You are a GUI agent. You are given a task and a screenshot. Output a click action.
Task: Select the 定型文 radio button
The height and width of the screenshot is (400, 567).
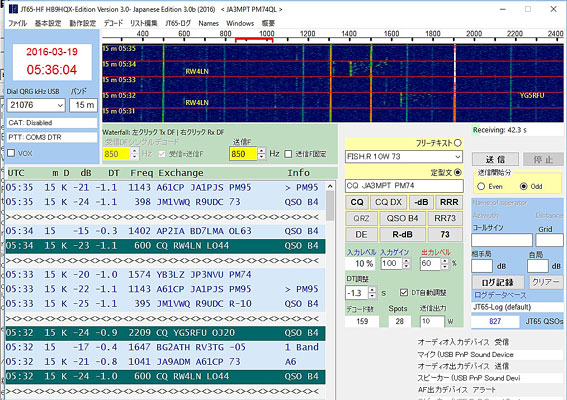458,172
